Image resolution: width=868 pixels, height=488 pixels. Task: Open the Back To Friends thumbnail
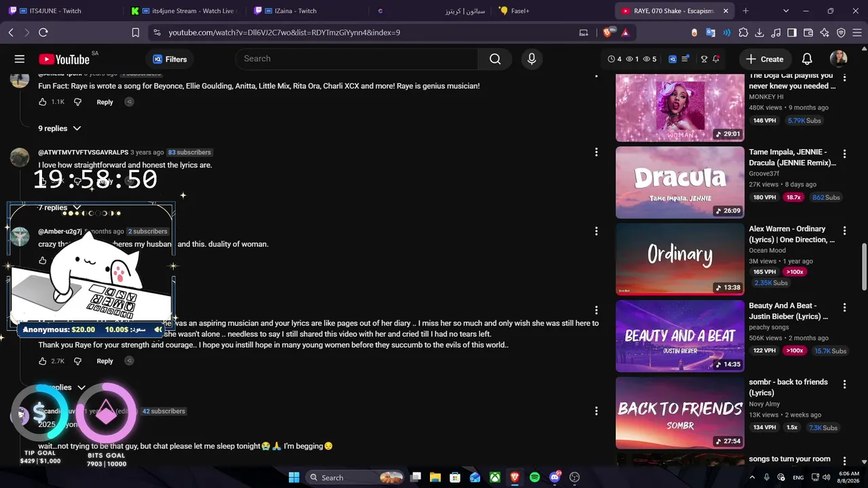680,413
